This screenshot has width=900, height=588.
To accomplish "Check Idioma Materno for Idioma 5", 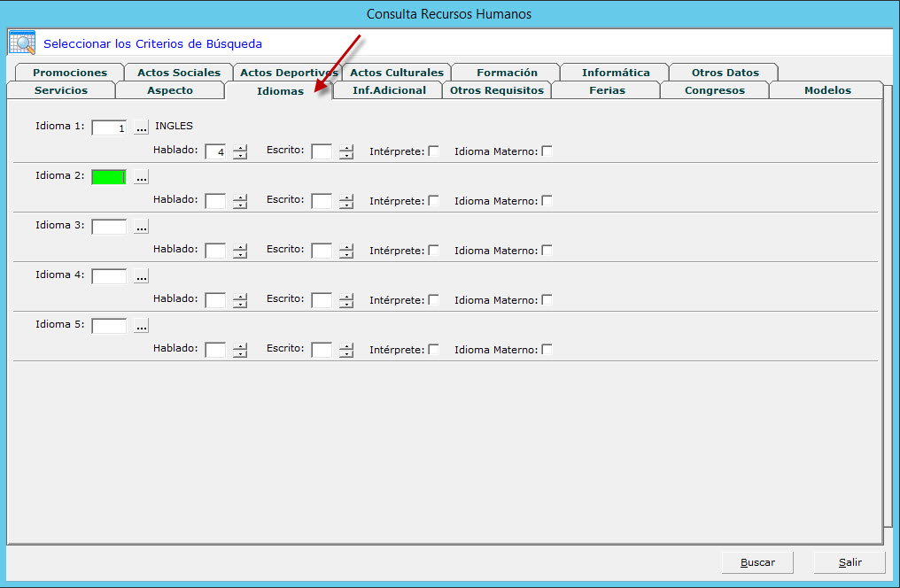I will coord(547,349).
